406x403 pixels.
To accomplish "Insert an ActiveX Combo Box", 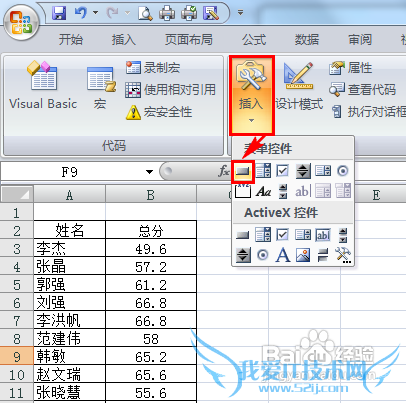I will 263,235.
